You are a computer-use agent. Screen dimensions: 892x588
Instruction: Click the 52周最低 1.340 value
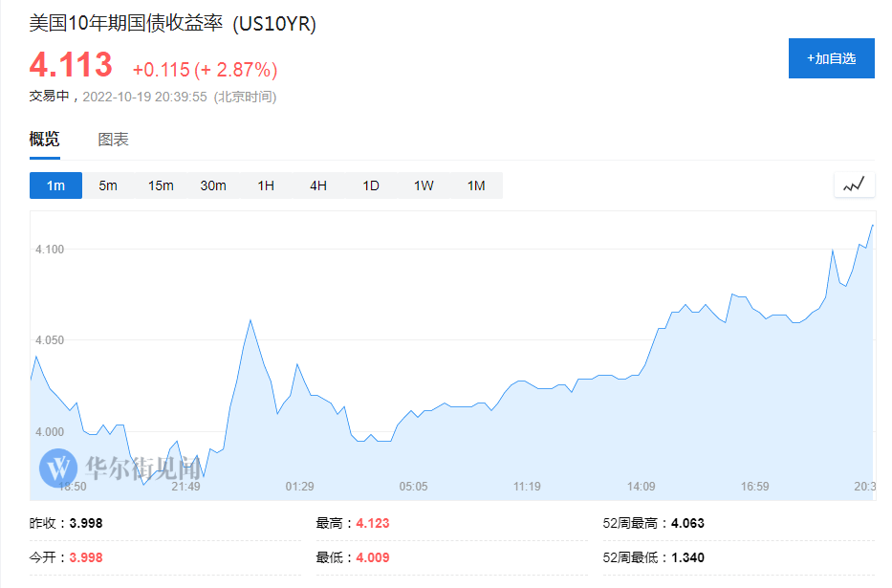click(x=687, y=557)
